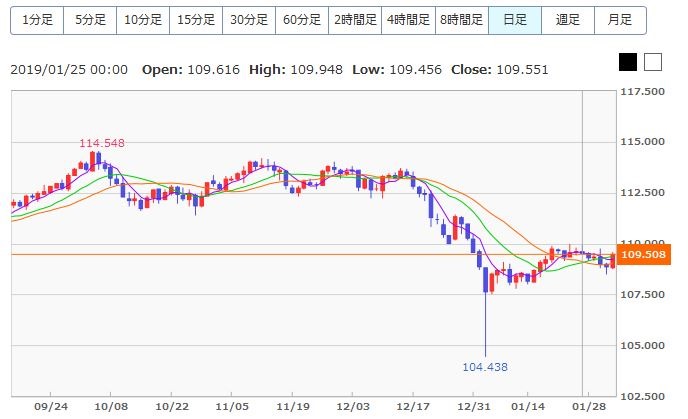
Task: Click the 117.500 price axis label
Action: tap(642, 92)
